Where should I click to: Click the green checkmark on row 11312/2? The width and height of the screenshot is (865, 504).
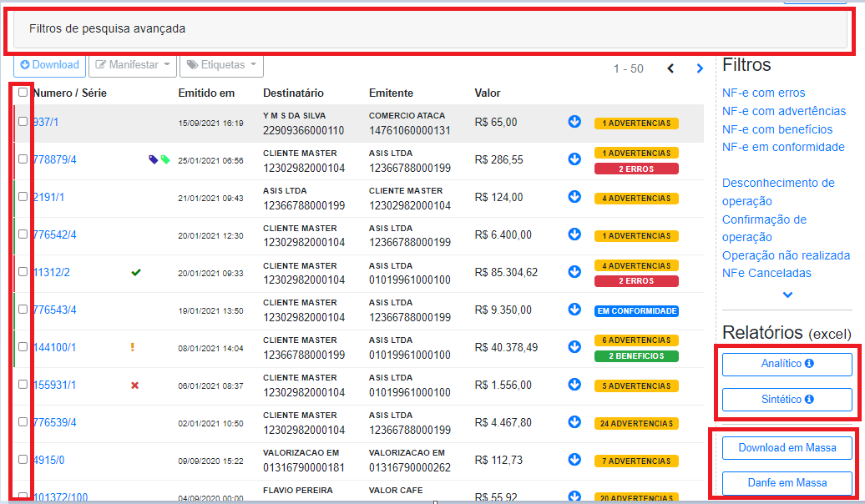pos(136,272)
